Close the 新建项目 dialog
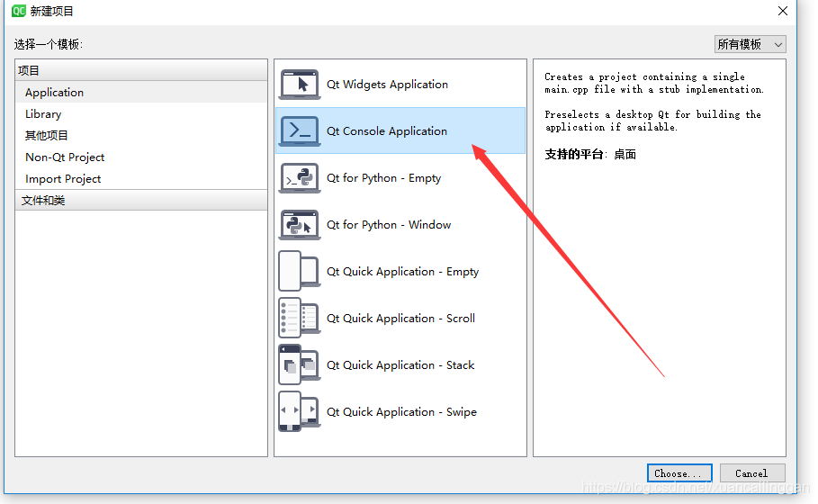The height and width of the screenshot is (504, 818). point(783,11)
